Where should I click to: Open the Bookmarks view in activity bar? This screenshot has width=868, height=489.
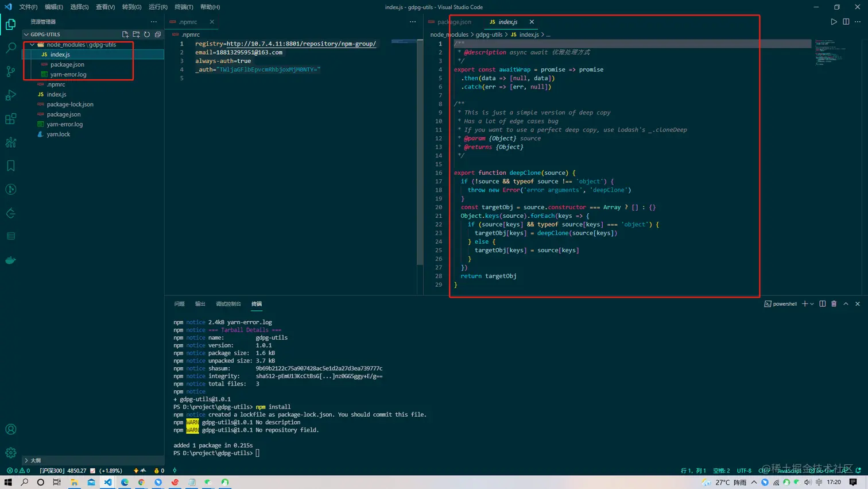click(10, 166)
